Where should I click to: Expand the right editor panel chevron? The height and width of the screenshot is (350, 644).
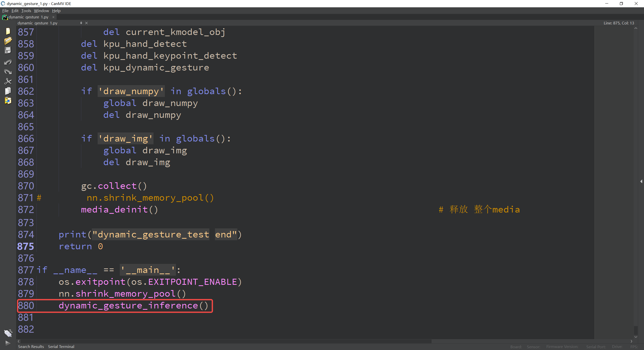[x=641, y=181]
